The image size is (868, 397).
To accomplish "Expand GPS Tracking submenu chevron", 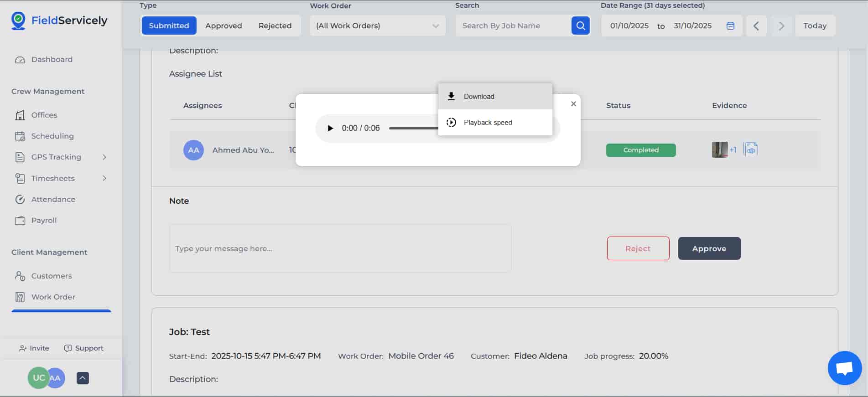I will (104, 157).
